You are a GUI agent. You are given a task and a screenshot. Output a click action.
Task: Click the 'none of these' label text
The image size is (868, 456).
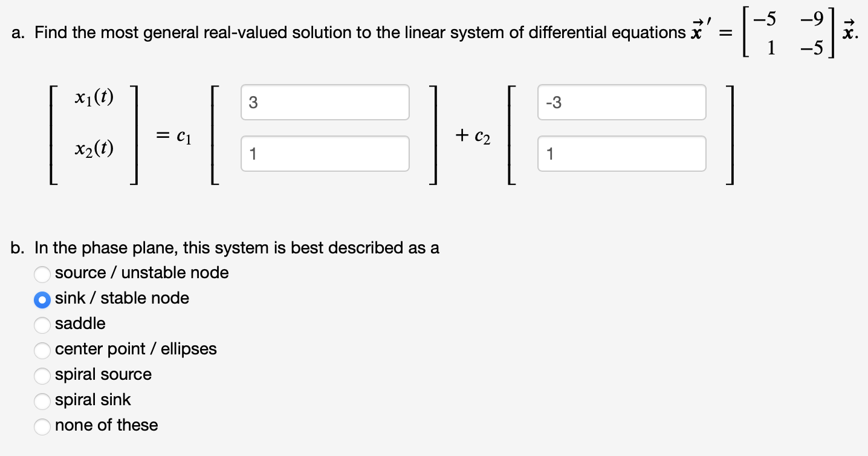[x=106, y=425]
